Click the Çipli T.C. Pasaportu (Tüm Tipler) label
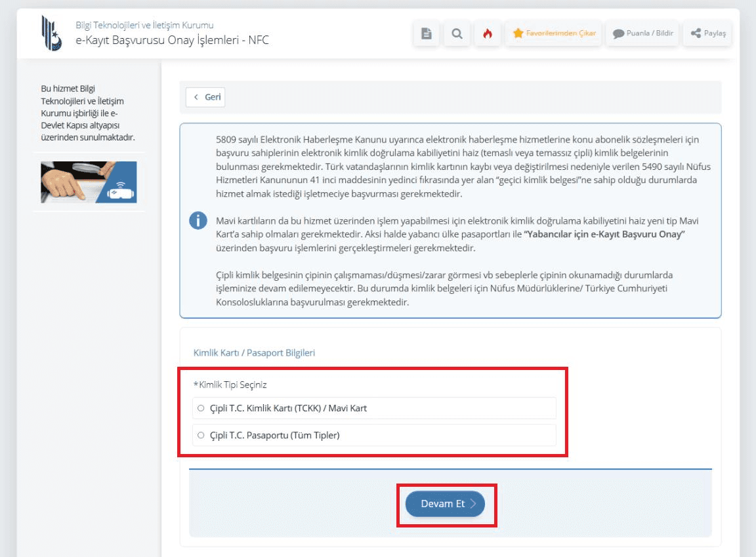This screenshot has width=756, height=557. coord(275,435)
